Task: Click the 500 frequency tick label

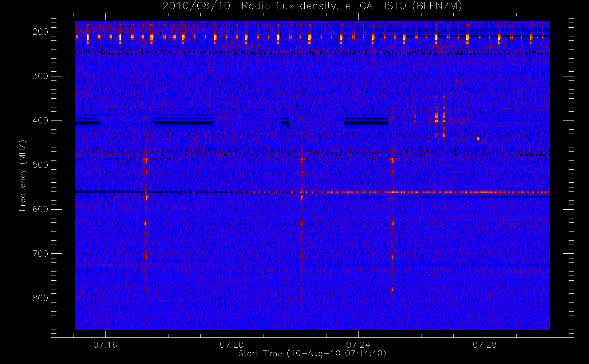Action: point(40,165)
